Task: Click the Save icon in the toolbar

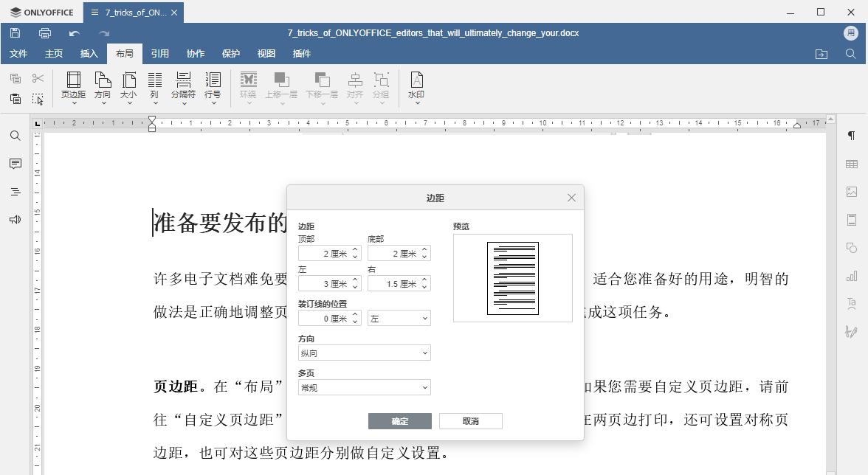Action: point(15,32)
